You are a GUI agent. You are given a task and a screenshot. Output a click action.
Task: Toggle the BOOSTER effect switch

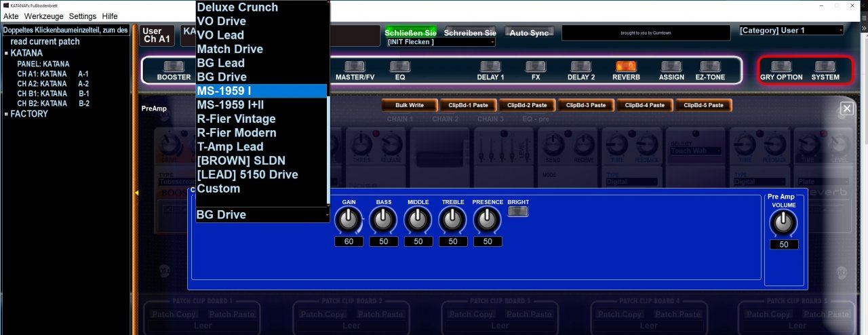[x=174, y=66]
